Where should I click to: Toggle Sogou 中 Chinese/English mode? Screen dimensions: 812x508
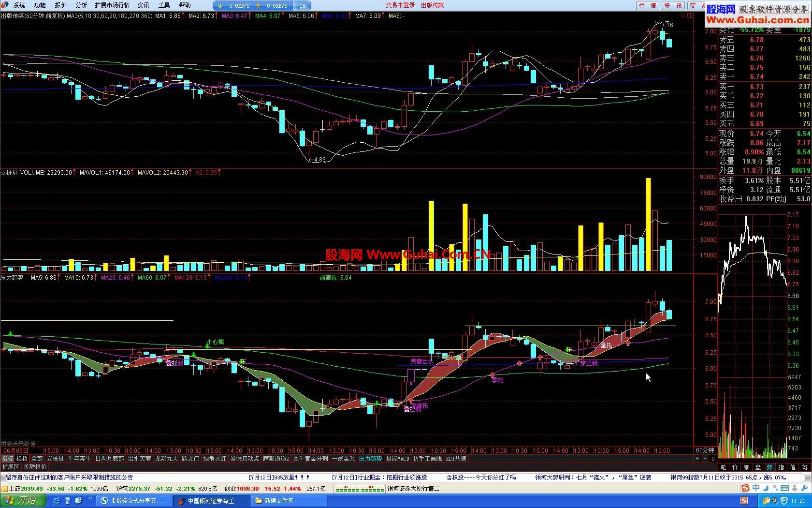click(x=755, y=489)
